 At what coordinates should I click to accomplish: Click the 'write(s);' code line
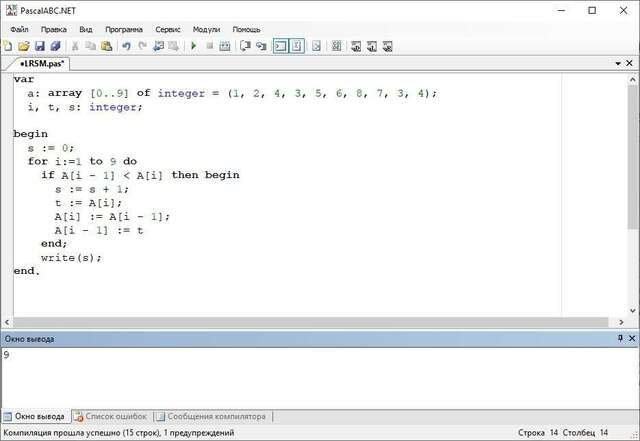(71, 258)
